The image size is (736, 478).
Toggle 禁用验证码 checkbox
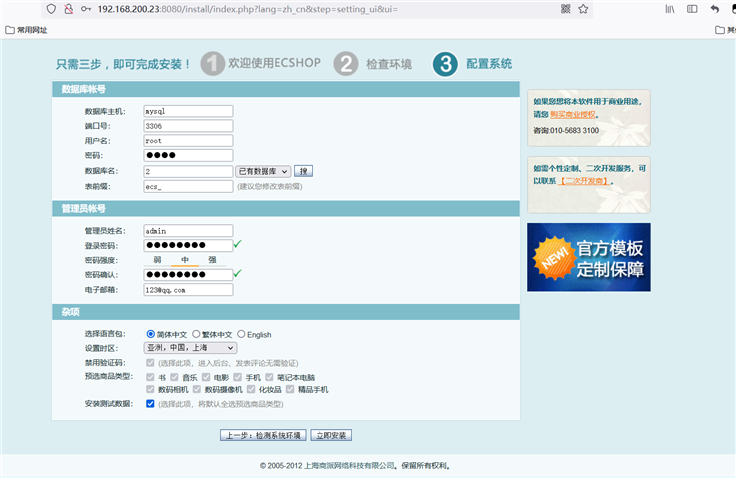[x=150, y=362]
